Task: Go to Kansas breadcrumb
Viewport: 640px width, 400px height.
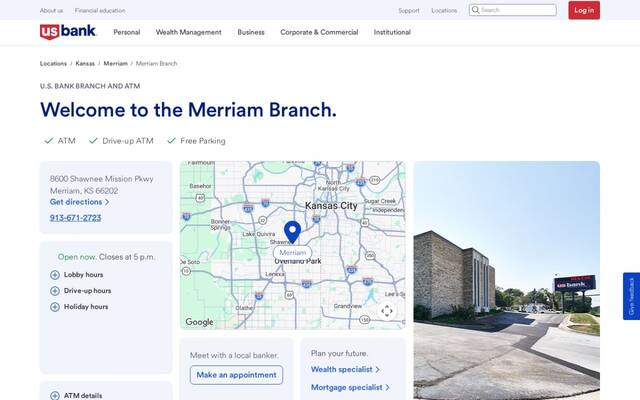Action: click(85, 64)
